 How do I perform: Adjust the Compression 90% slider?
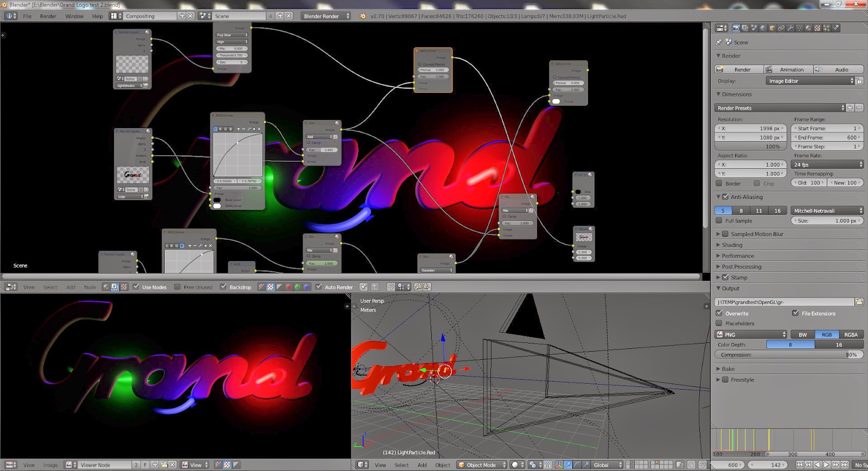click(x=789, y=355)
